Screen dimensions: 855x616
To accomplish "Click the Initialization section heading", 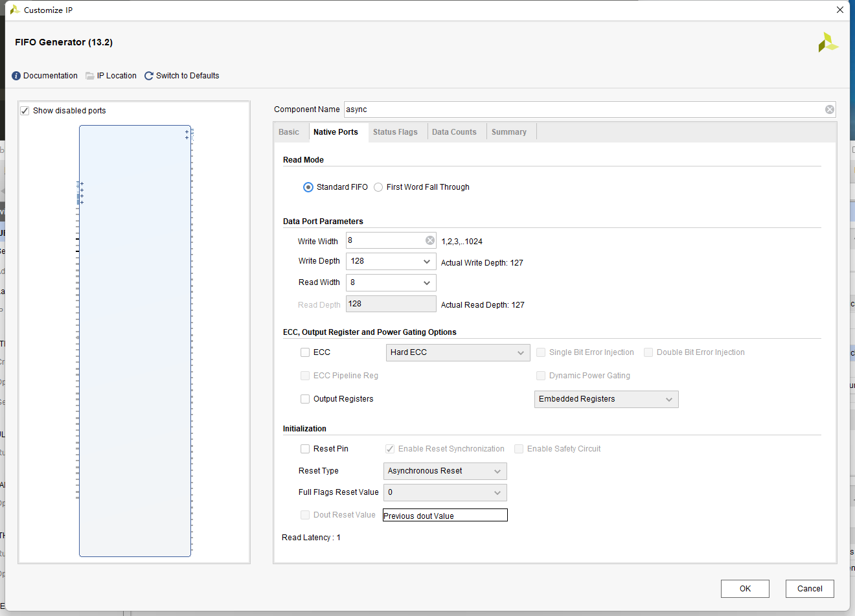I will (x=304, y=429).
